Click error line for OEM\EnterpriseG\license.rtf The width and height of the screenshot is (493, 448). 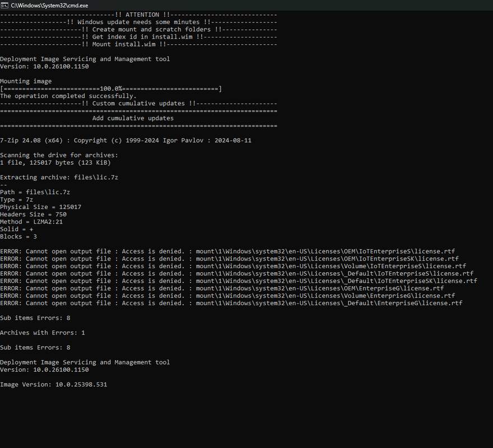pyautogui.click(x=222, y=288)
